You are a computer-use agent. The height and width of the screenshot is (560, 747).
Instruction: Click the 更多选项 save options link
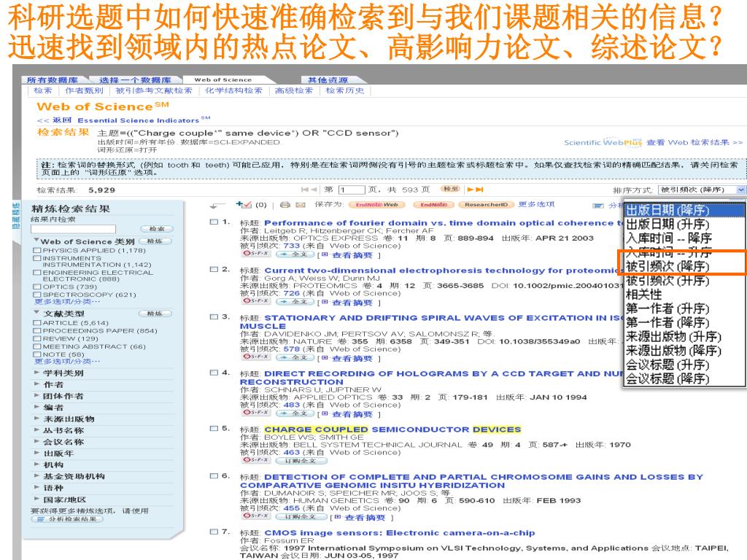pos(536,204)
